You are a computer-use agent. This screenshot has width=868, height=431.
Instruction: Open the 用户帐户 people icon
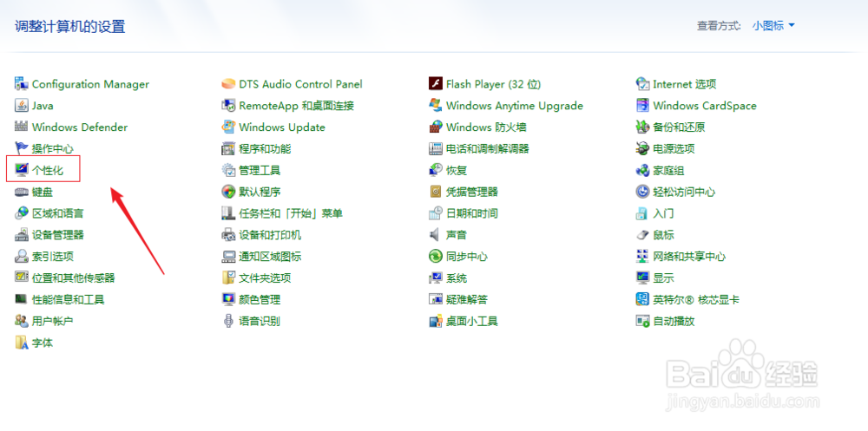[x=22, y=321]
